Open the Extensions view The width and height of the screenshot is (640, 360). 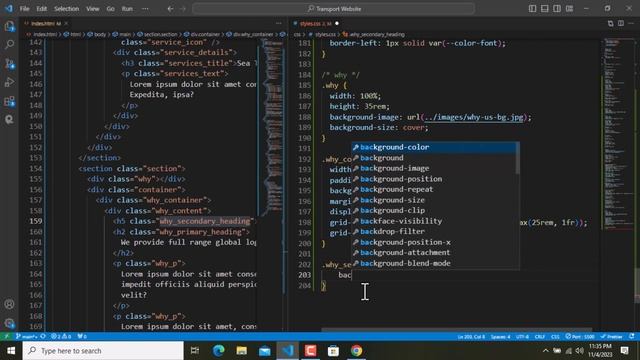click(x=9, y=101)
